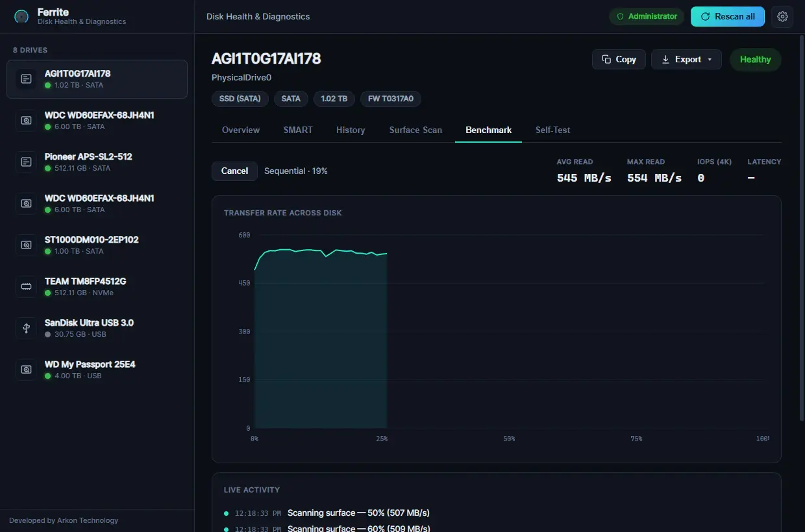Click the Disk Health & Diagnostics header title
805x532 pixels.
point(258,16)
